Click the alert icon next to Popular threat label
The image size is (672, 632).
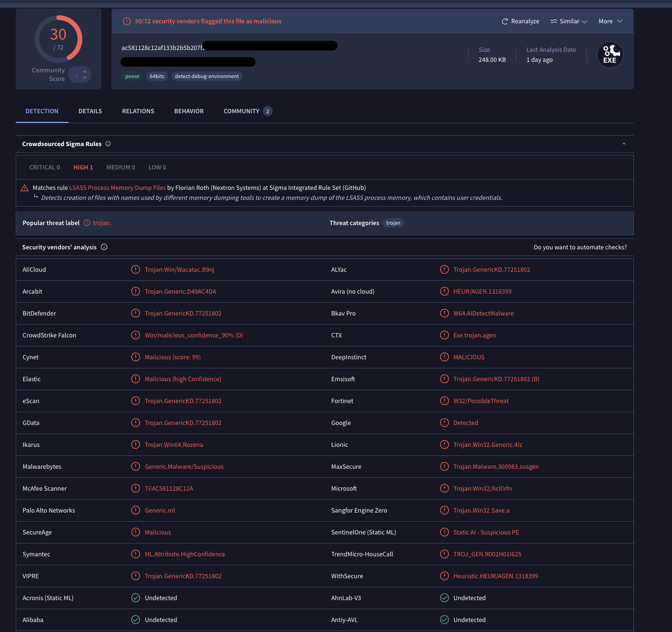pos(87,223)
